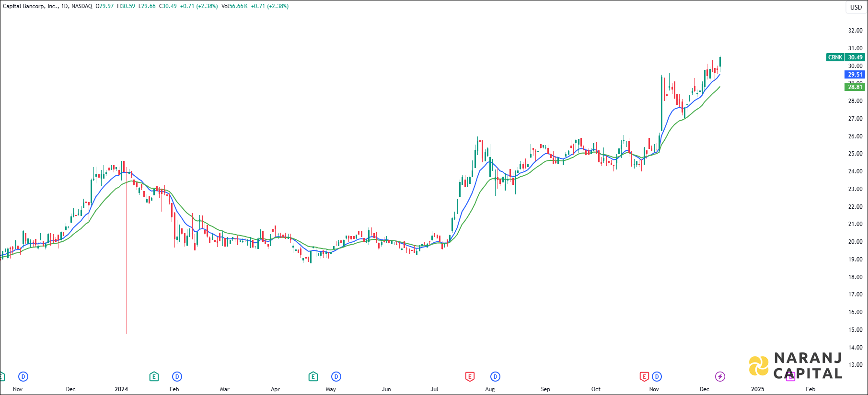Viewport: 868px width, 395px height.
Task: Click the dividend marker in early November 2024
Action: coord(657,377)
